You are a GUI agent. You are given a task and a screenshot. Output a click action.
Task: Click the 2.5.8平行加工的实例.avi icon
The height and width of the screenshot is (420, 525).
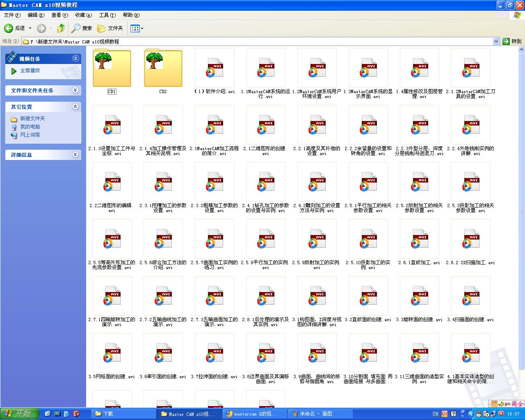(x=266, y=239)
